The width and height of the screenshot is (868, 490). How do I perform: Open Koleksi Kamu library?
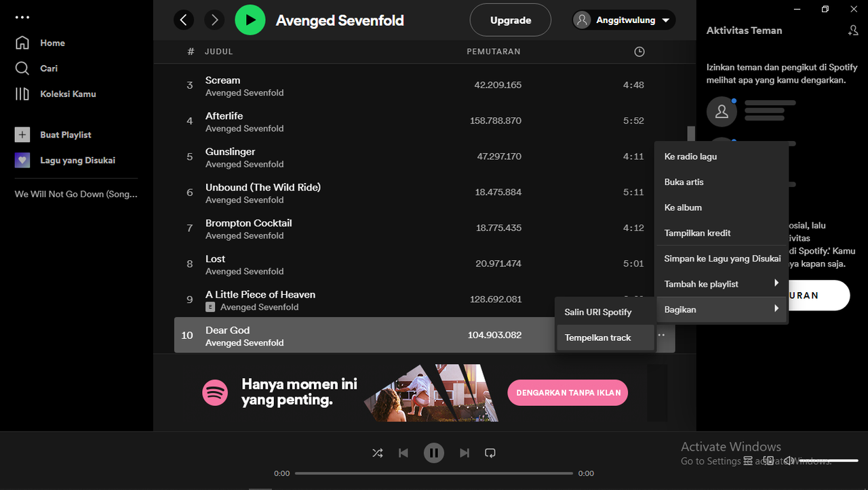pyautogui.click(x=56, y=94)
